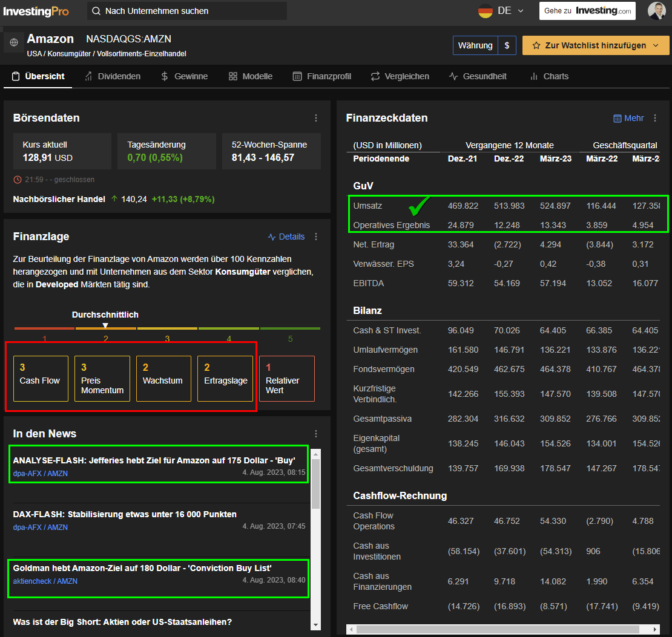Click the Finanzprofil calculator icon
The height and width of the screenshot is (637, 672).
(x=297, y=76)
